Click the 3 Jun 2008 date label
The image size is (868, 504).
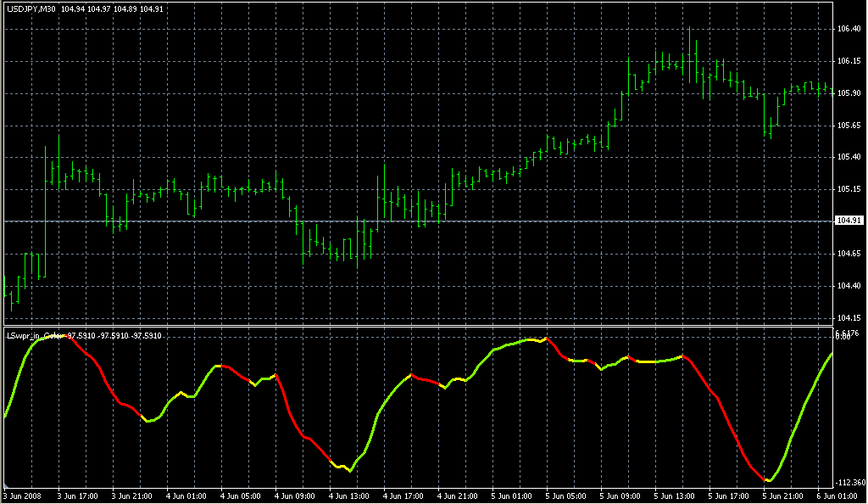23,496
